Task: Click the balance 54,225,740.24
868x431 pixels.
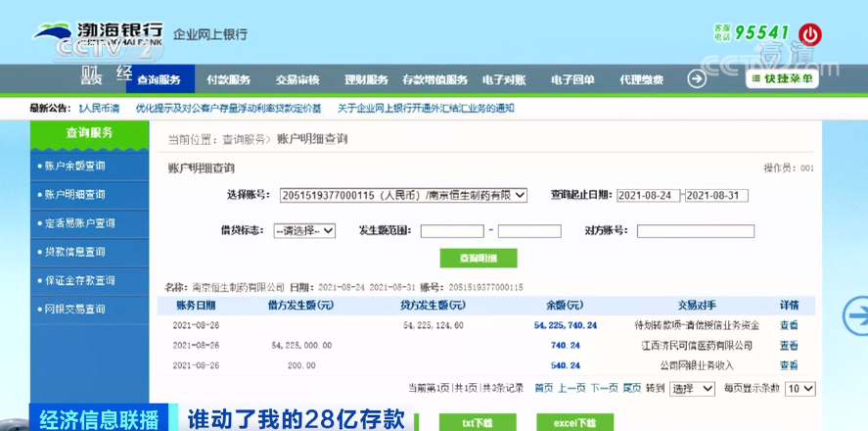Action: click(x=566, y=326)
